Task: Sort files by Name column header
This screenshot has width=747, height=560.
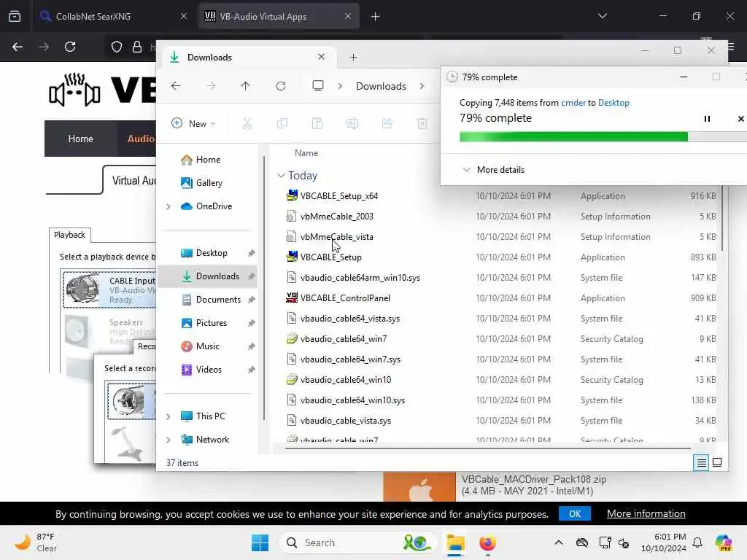Action: coord(306,153)
